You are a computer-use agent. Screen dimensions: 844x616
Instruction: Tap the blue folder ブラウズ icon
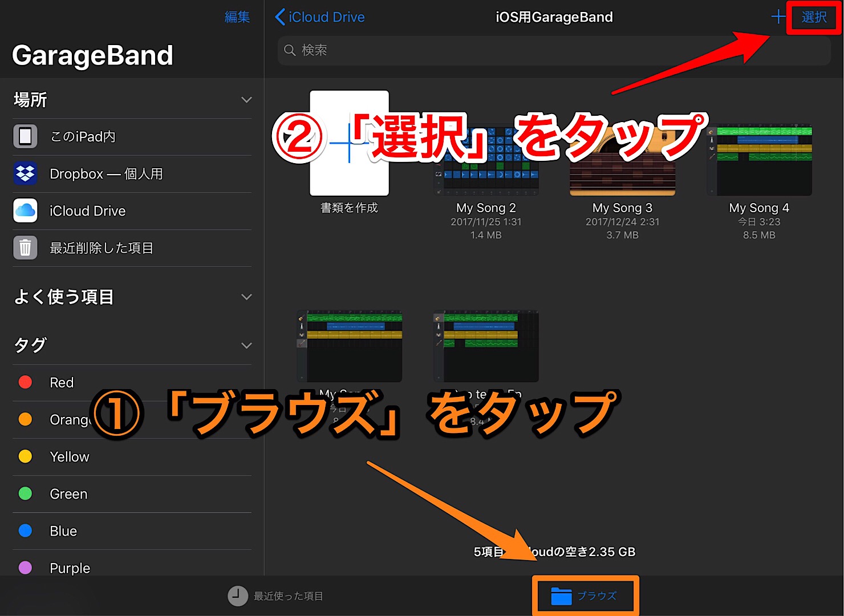[561, 596]
